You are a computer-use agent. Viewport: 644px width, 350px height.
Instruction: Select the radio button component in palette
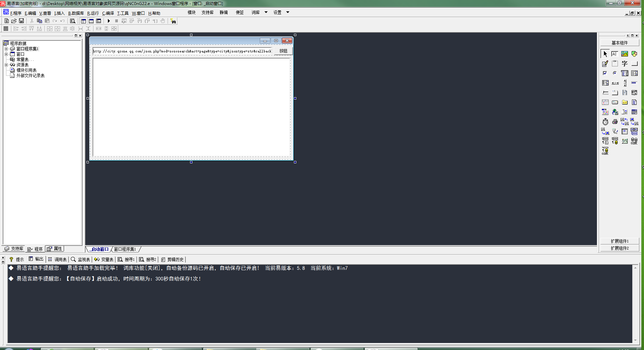click(x=615, y=73)
